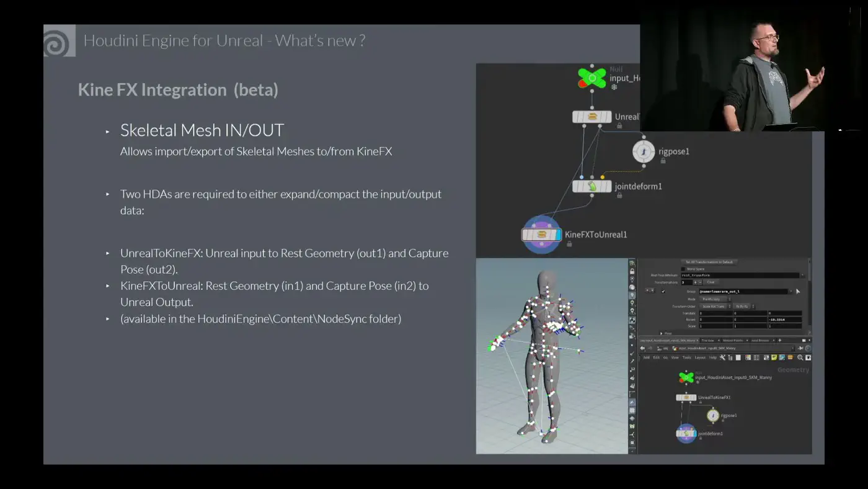Select the KineFXToUnreal1 node

542,235
